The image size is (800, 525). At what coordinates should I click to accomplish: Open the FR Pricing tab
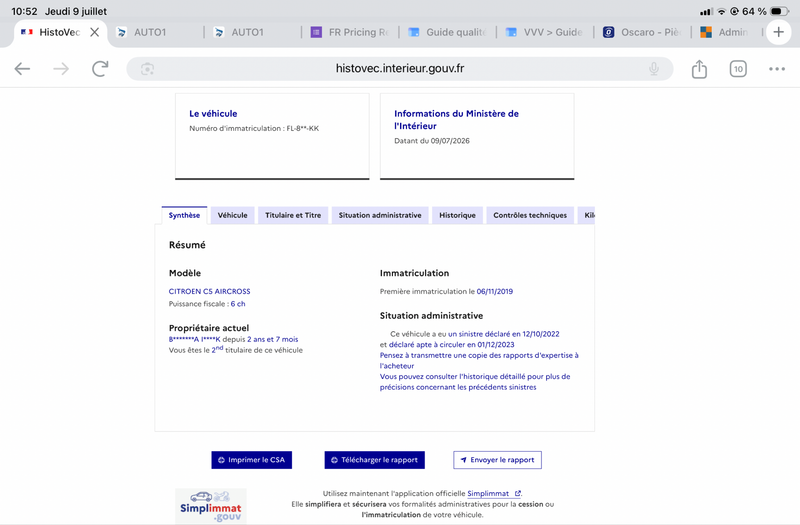pyautogui.click(x=351, y=32)
